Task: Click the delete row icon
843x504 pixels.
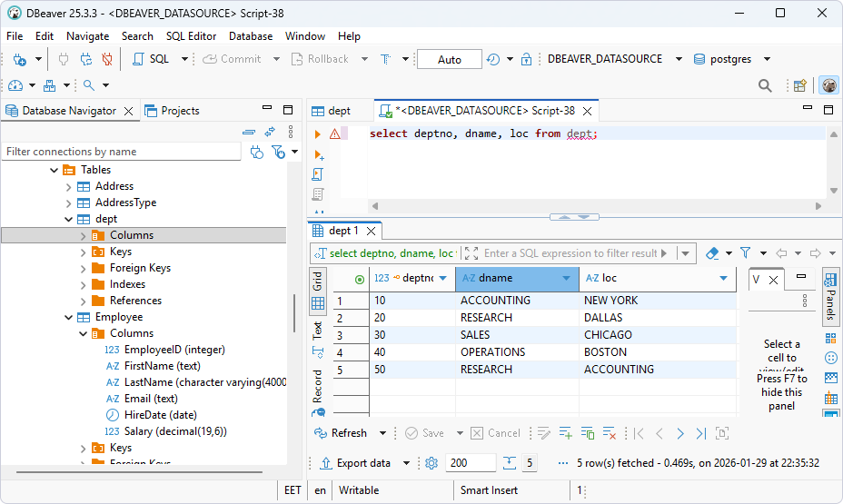Action: coord(610,433)
